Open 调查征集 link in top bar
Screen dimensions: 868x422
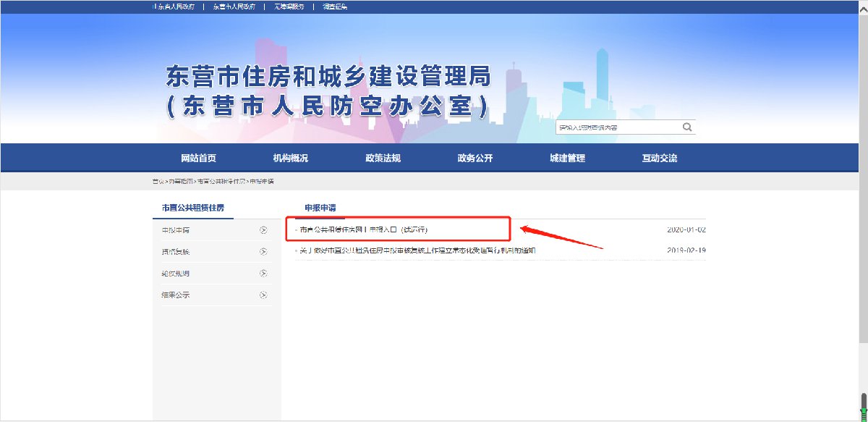333,7
